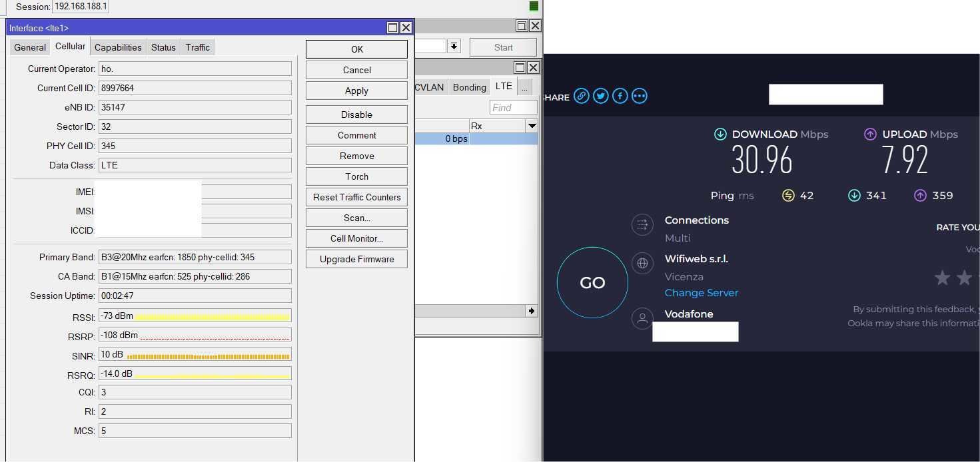Image resolution: width=980 pixels, height=462 pixels.
Task: Click the RSSI -73 dBm signal bar
Action: click(x=195, y=316)
